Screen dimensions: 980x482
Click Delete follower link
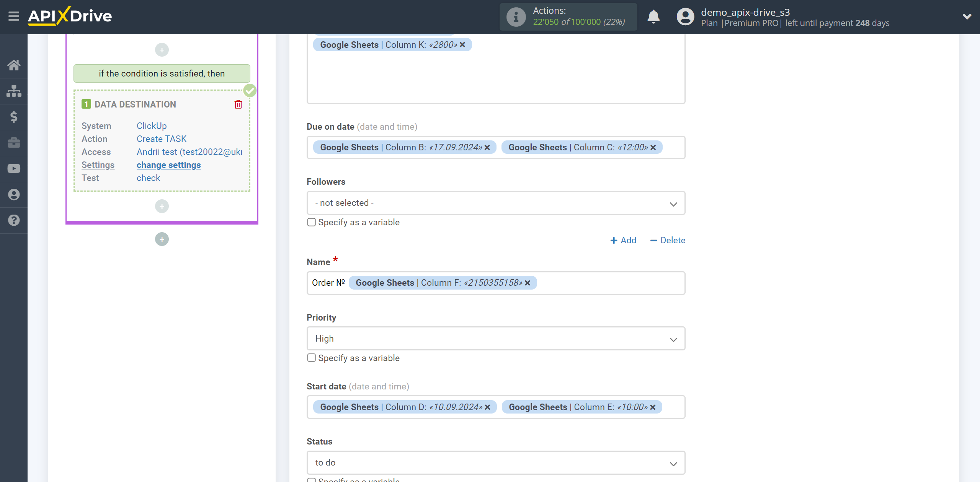click(x=668, y=240)
